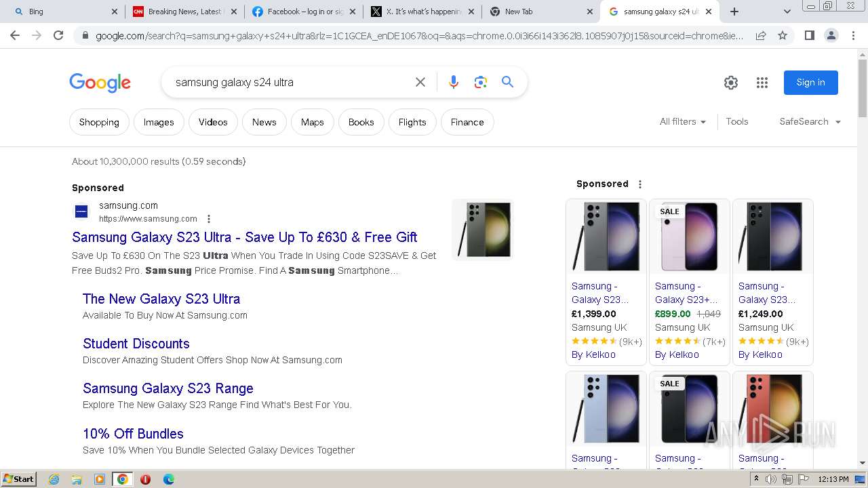Filter results by Flights
Image resolution: width=868 pixels, height=488 pixels.
click(x=412, y=122)
